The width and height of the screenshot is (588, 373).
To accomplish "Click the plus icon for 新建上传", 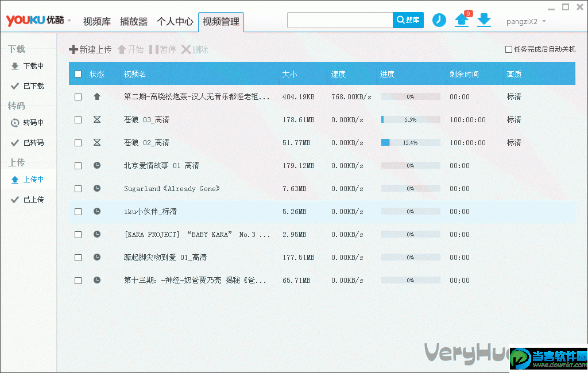I will (73, 50).
